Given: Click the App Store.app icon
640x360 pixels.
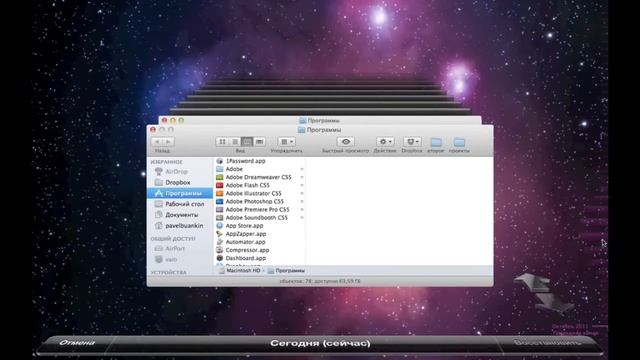Looking at the screenshot, I should (x=220, y=226).
